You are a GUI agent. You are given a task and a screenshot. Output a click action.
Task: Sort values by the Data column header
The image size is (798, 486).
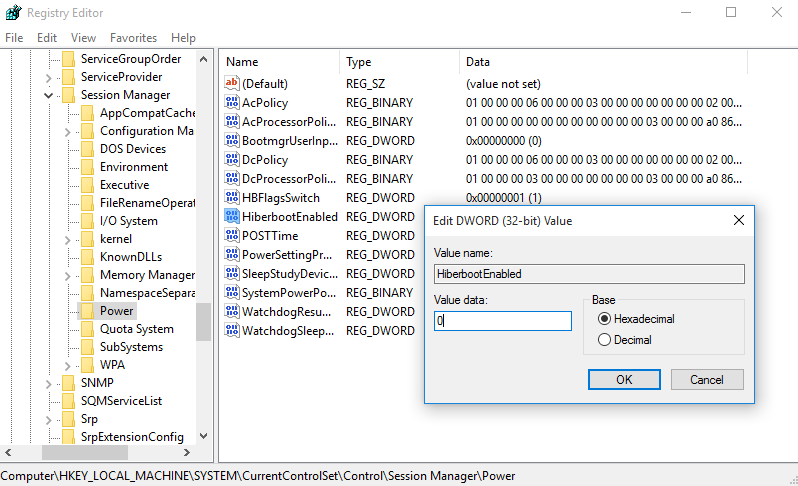pyautogui.click(x=603, y=62)
